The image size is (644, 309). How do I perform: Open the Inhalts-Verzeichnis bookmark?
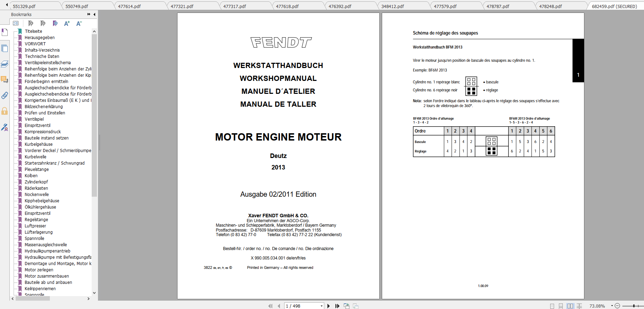click(x=42, y=50)
